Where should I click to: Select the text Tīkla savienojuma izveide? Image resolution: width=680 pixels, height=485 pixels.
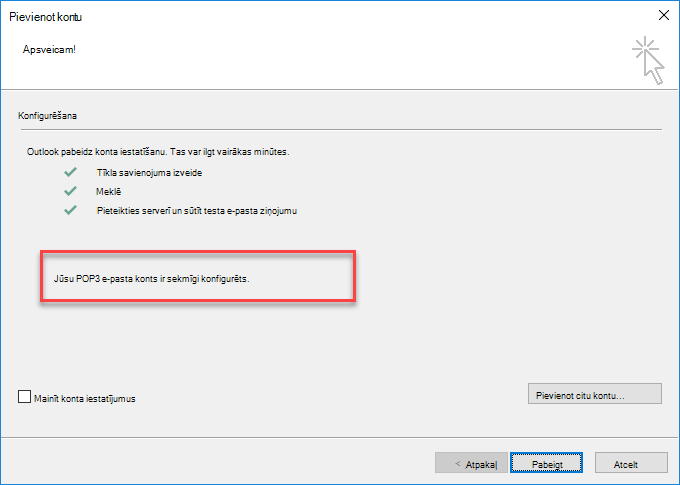click(x=149, y=173)
